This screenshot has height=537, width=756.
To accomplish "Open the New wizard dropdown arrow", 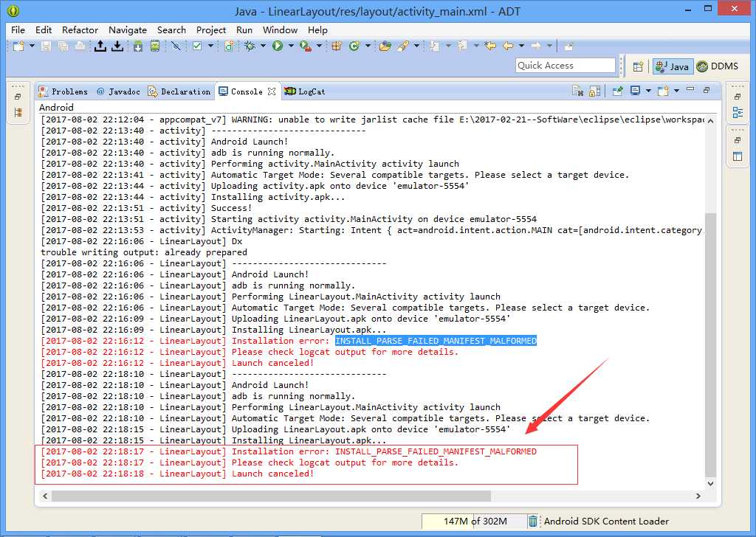I will pyautogui.click(x=32, y=46).
